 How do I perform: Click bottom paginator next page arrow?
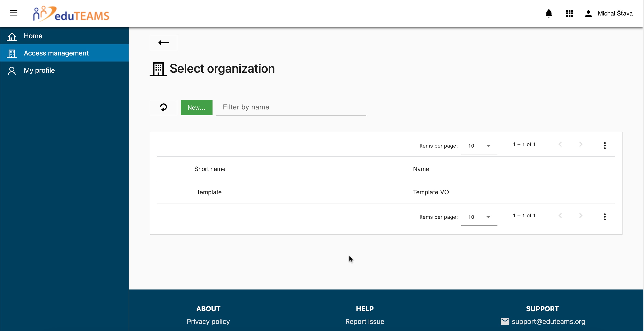(581, 216)
